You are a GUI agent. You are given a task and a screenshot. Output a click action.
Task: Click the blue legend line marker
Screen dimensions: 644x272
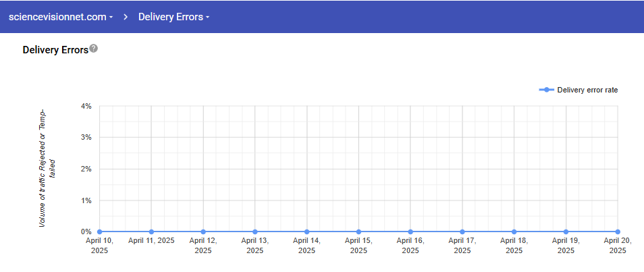[x=547, y=90]
